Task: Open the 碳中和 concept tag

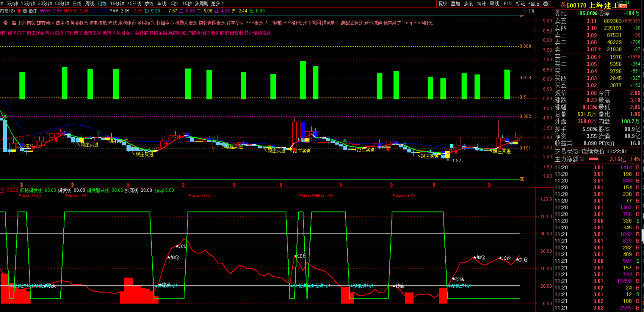Action: point(62,23)
